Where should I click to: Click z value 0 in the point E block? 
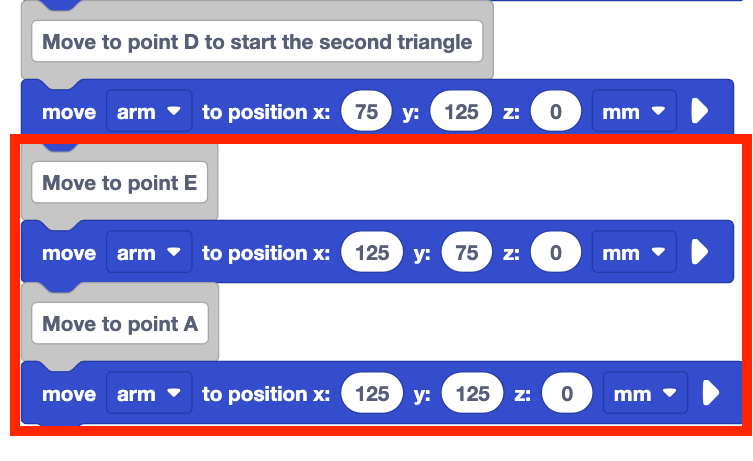point(556,253)
